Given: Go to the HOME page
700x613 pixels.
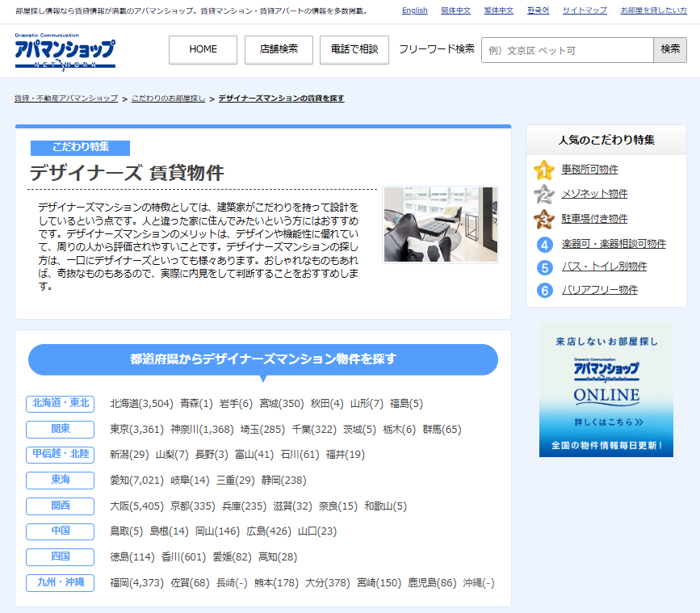Looking at the screenshot, I should point(203,49).
